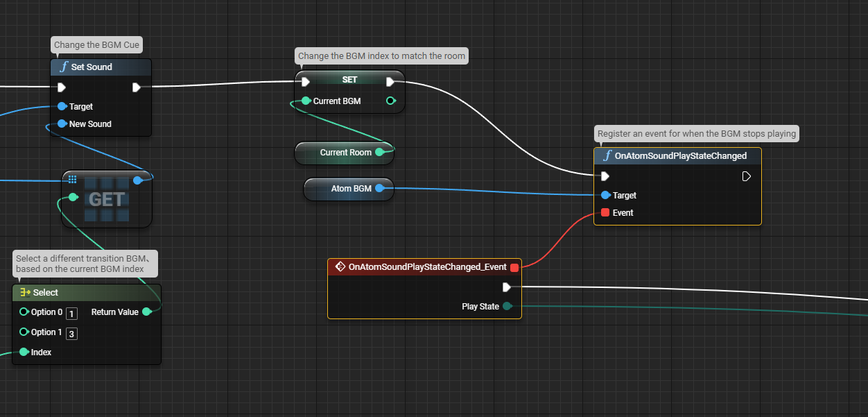Click the SET node execution input pin

[x=306, y=82]
